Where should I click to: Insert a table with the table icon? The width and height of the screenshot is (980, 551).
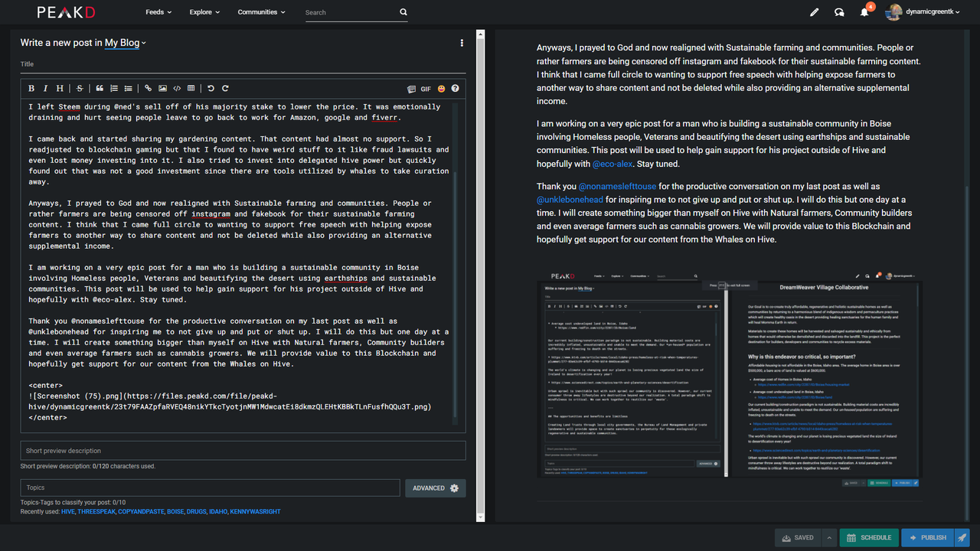pos(191,89)
